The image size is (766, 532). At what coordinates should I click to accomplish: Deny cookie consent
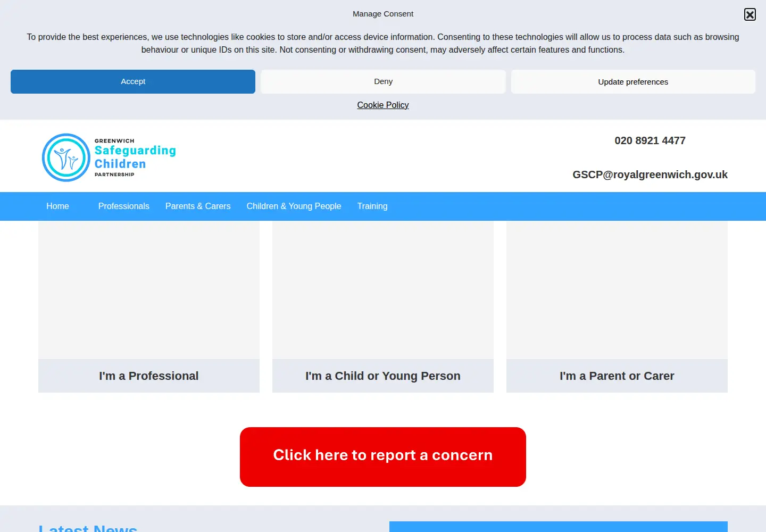pos(383,81)
